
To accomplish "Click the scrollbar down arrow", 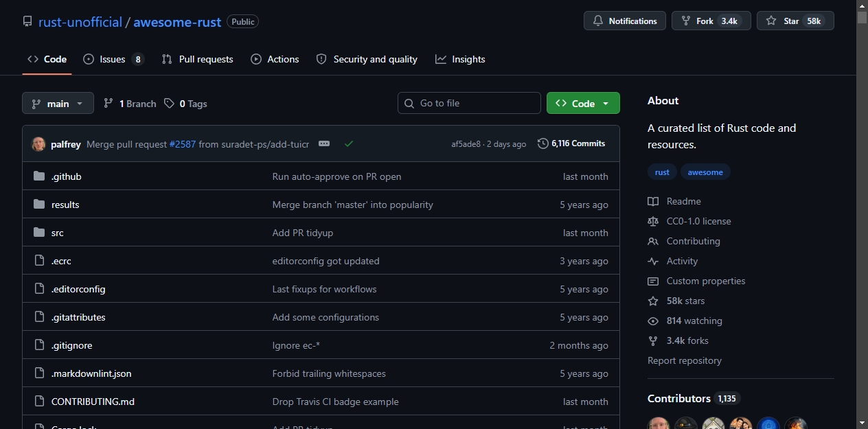I will 862,423.
